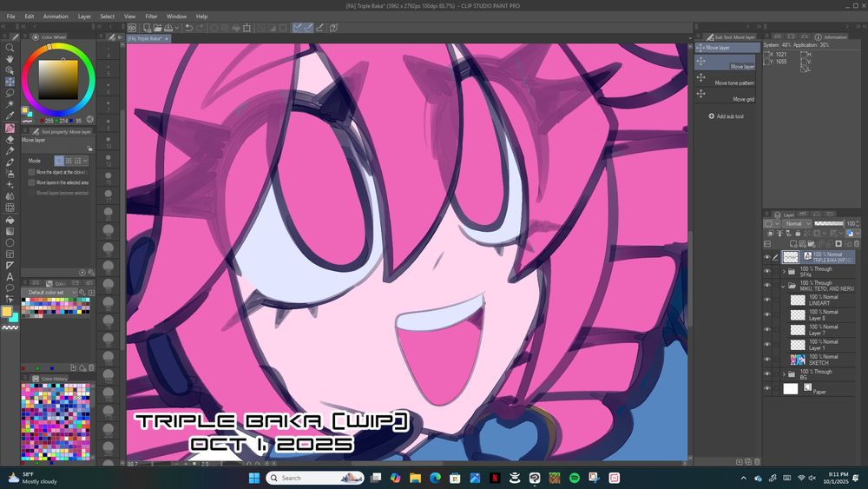Expand the BG layer folder

coord(783,374)
